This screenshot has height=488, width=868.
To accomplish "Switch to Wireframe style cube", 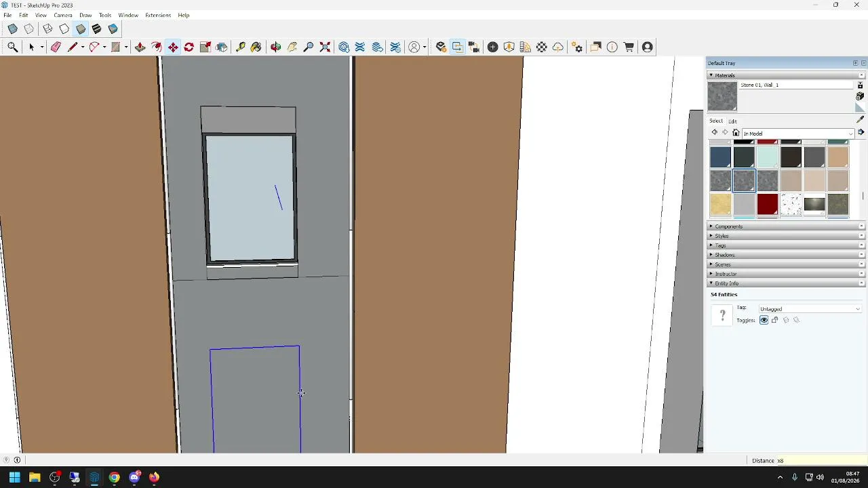I will 47,29.
